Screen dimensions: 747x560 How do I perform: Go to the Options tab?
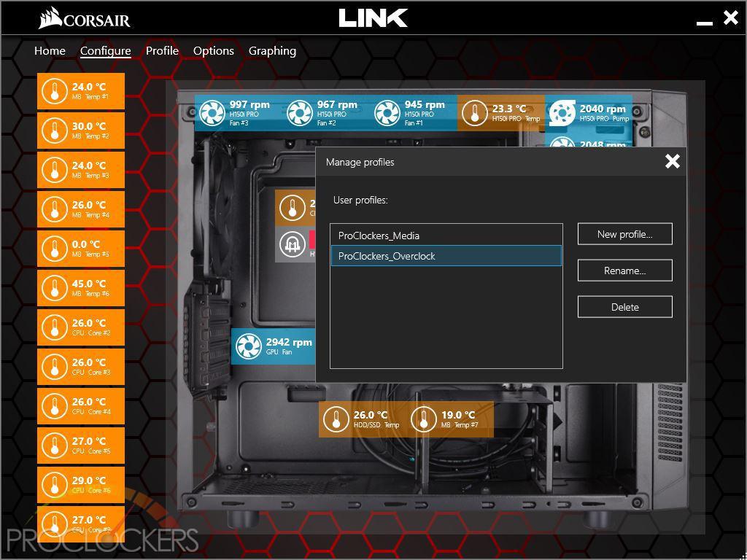click(x=214, y=51)
